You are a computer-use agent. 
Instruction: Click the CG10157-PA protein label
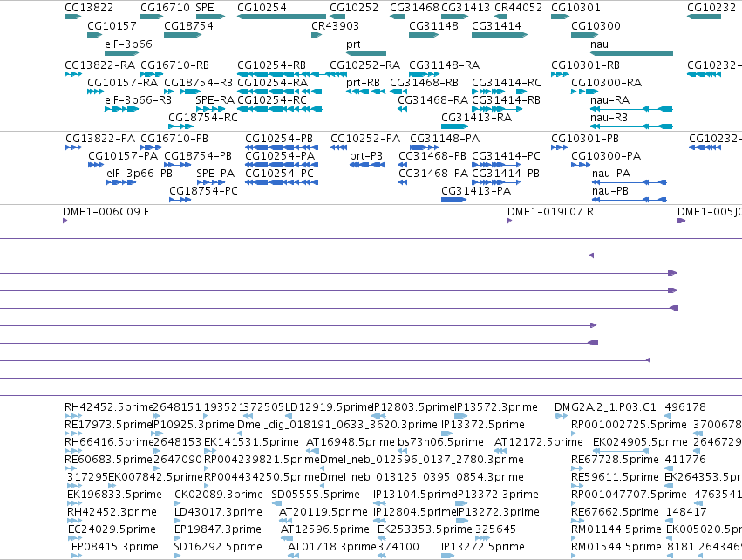[123, 156]
